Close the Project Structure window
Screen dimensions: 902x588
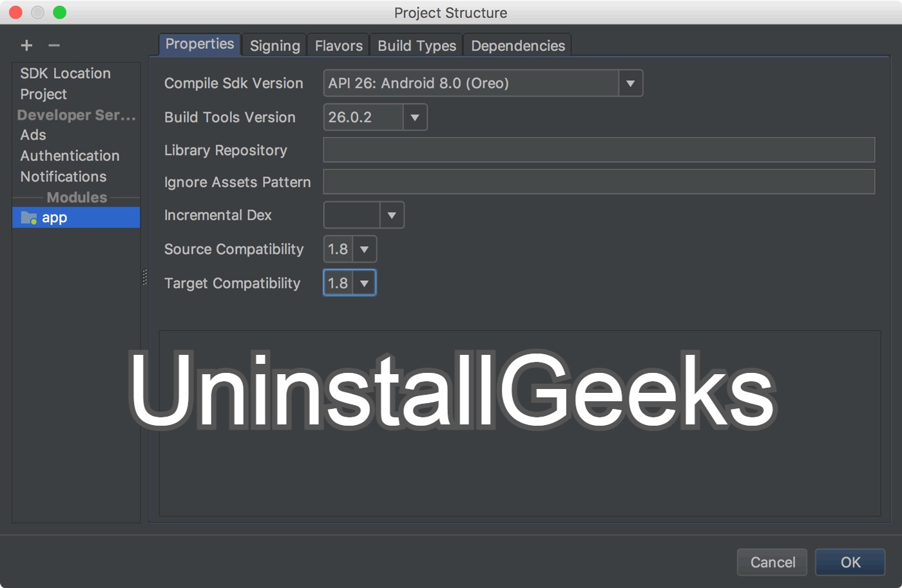(x=16, y=12)
